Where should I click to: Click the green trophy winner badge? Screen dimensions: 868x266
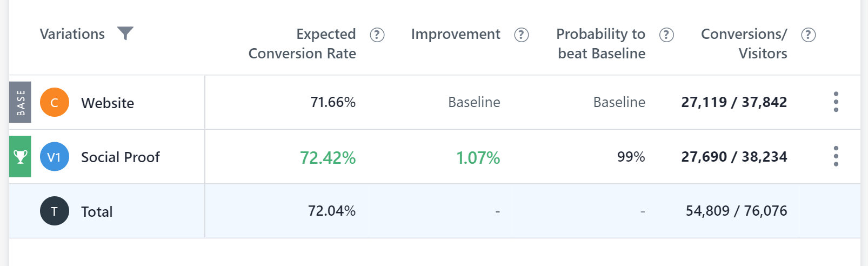pyautogui.click(x=20, y=157)
